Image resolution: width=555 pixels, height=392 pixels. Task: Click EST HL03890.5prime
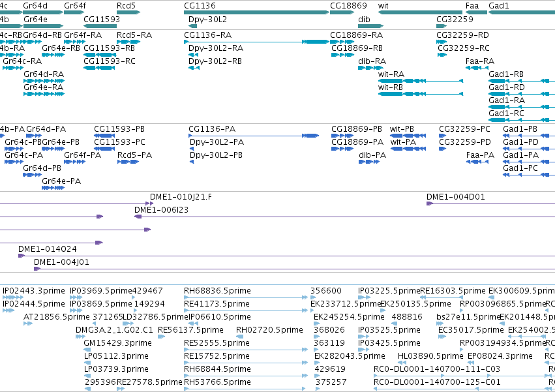click(402, 363)
